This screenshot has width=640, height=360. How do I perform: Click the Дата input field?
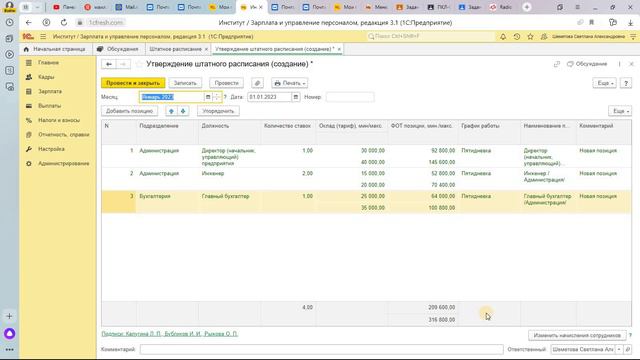coord(269,97)
